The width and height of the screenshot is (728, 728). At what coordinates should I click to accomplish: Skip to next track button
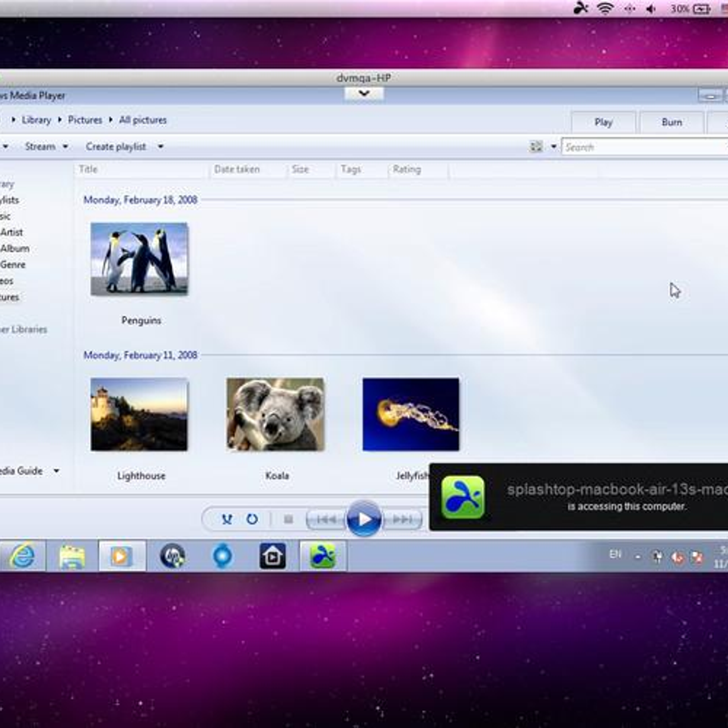point(402,519)
